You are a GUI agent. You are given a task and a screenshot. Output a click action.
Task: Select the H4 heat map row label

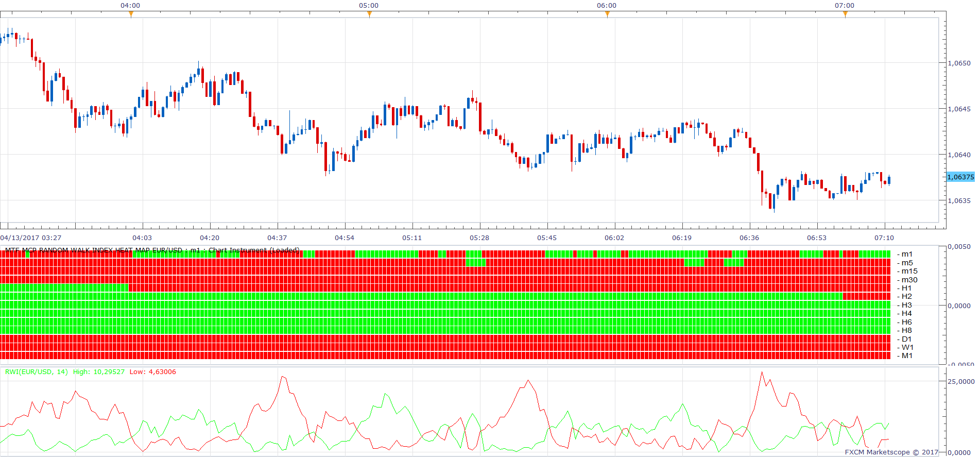(905, 313)
